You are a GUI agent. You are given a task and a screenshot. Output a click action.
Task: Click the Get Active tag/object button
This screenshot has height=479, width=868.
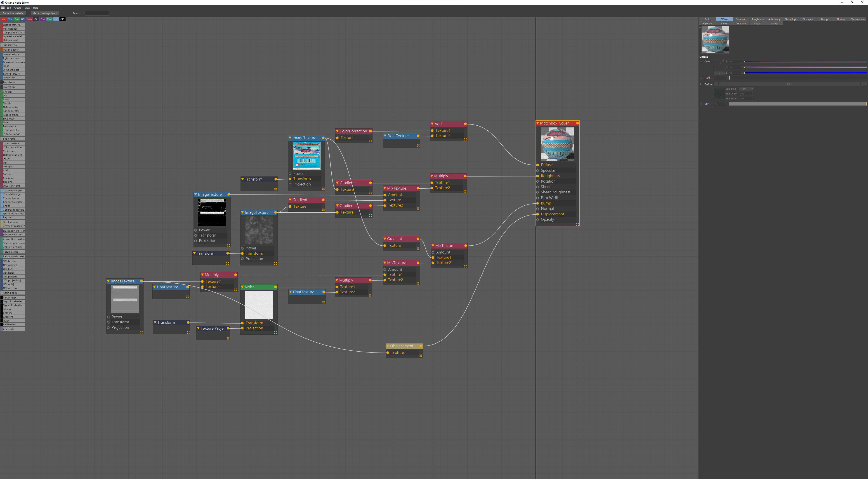click(45, 14)
